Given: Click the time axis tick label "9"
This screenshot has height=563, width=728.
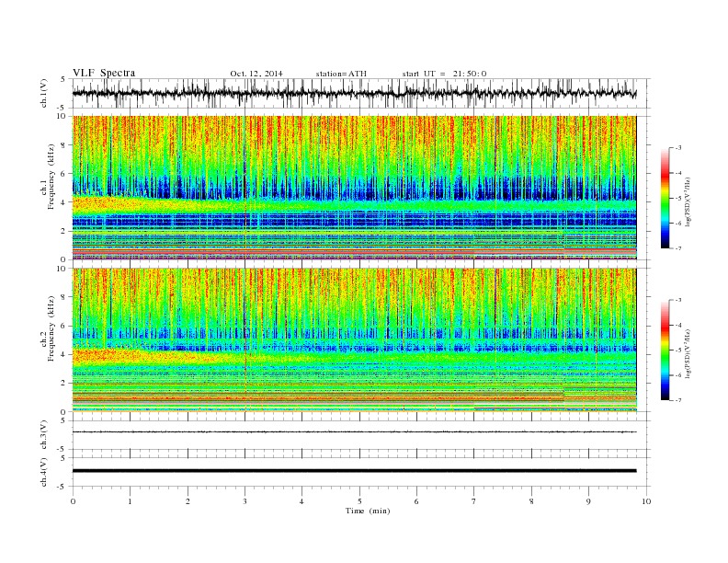Looking at the screenshot, I should point(588,501).
